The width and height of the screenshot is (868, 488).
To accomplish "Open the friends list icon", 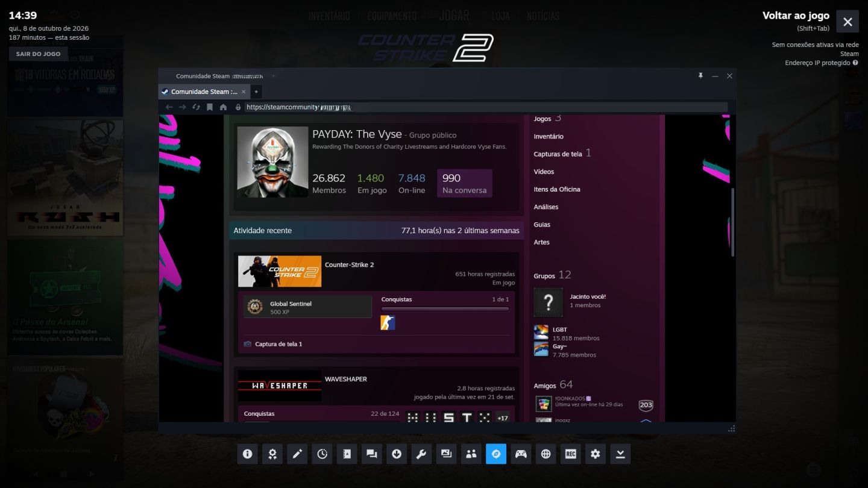I will pos(471,454).
